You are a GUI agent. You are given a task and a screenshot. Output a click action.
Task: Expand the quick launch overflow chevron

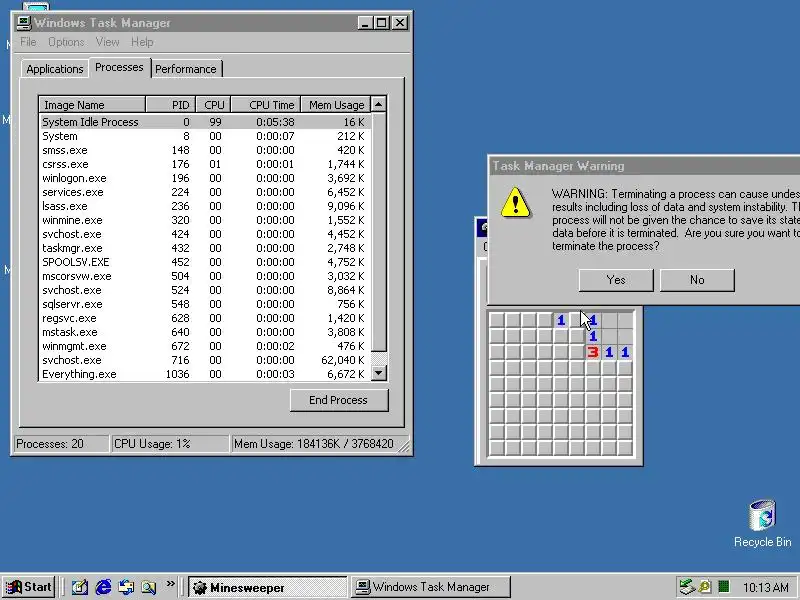[170, 583]
